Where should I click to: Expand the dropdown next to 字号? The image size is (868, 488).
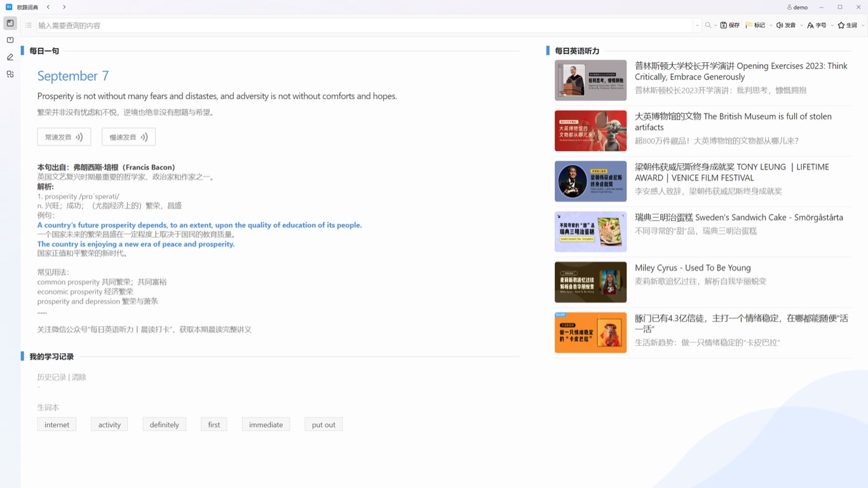[x=831, y=25]
